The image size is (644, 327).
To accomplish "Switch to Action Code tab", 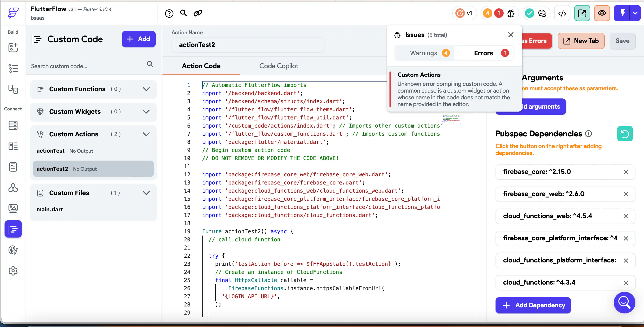I will (x=201, y=66).
